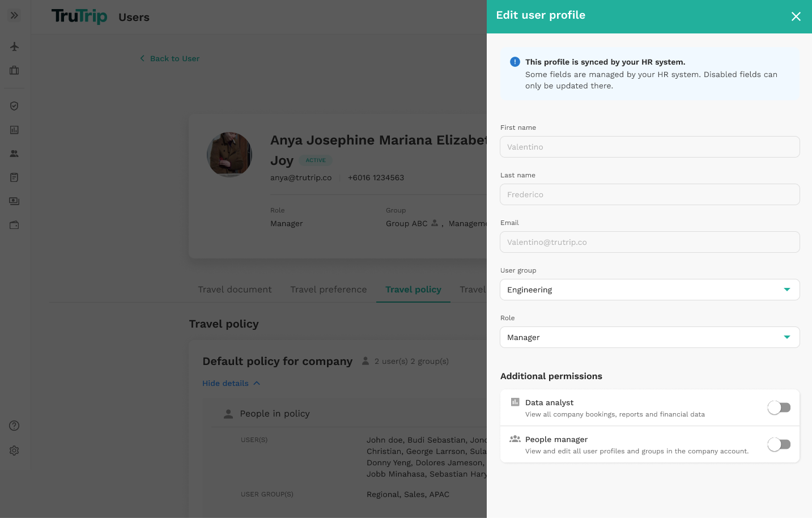Open flights via airplane sidebar icon
Image resolution: width=812 pixels, height=518 pixels.
click(14, 46)
